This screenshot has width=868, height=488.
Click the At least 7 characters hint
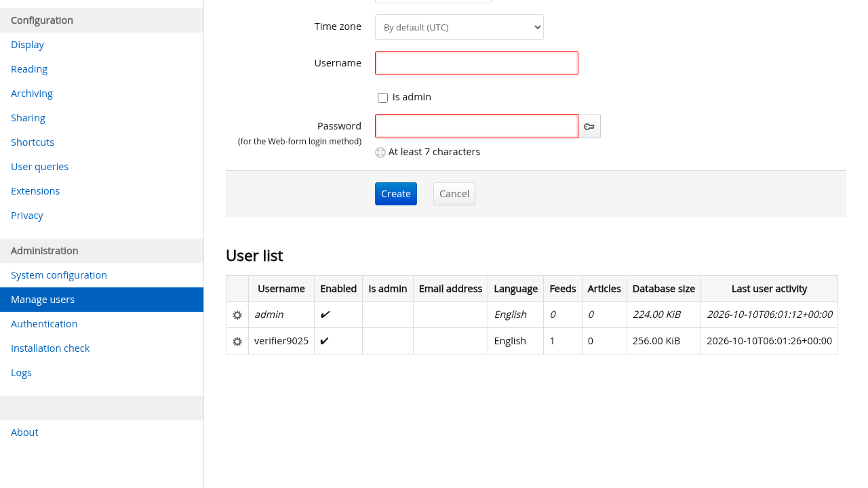(434, 152)
